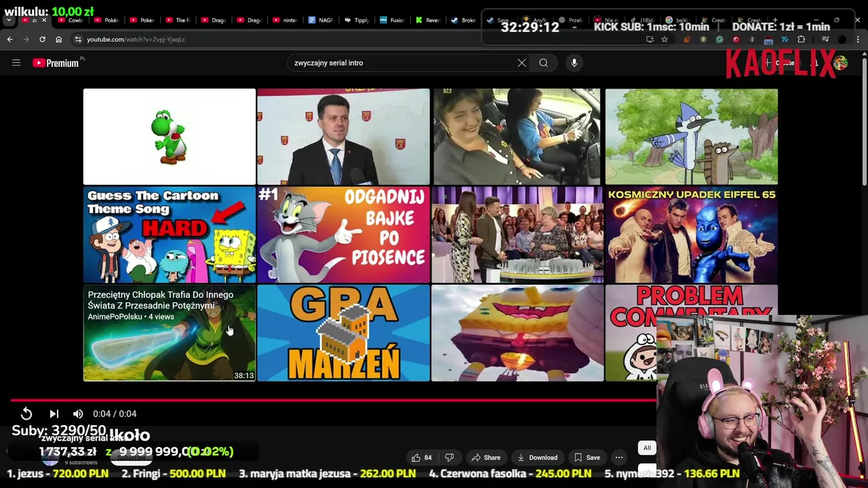This screenshot has height=488, width=868.
Task: Like the video with thumbs up
Action: coord(421,457)
